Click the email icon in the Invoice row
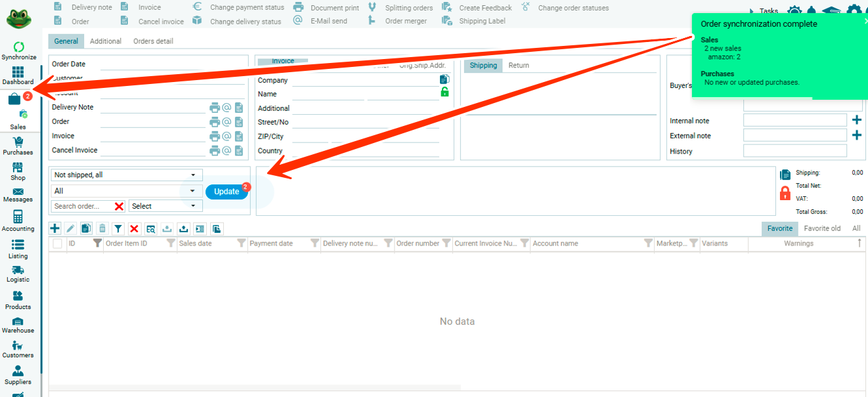This screenshot has width=868, height=397. coord(227,136)
